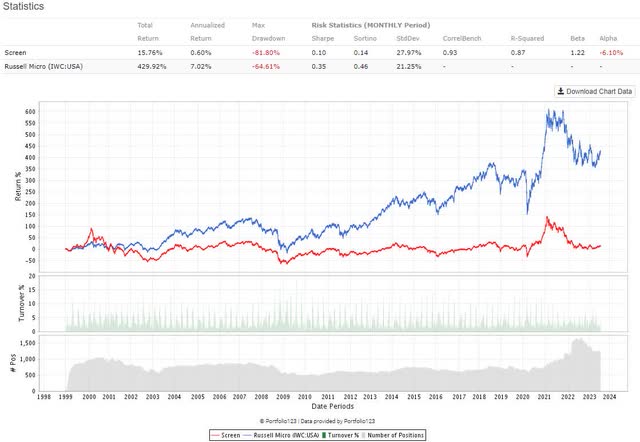The width and height of the screenshot is (640, 442).
Task: Click benchmark max drawdown -64.61%
Action: point(266,66)
